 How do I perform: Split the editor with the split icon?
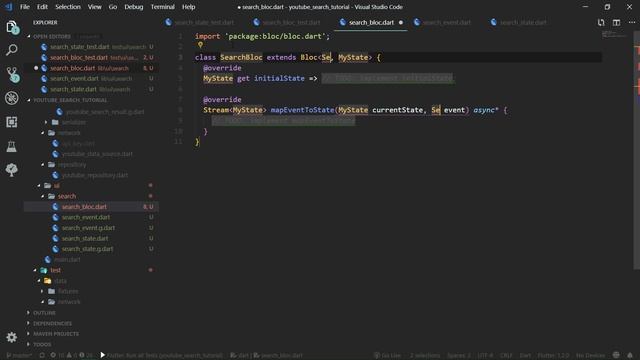tap(616, 22)
